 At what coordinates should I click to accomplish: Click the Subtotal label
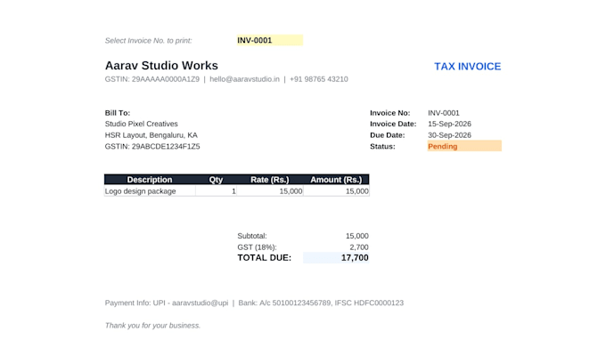click(x=252, y=236)
